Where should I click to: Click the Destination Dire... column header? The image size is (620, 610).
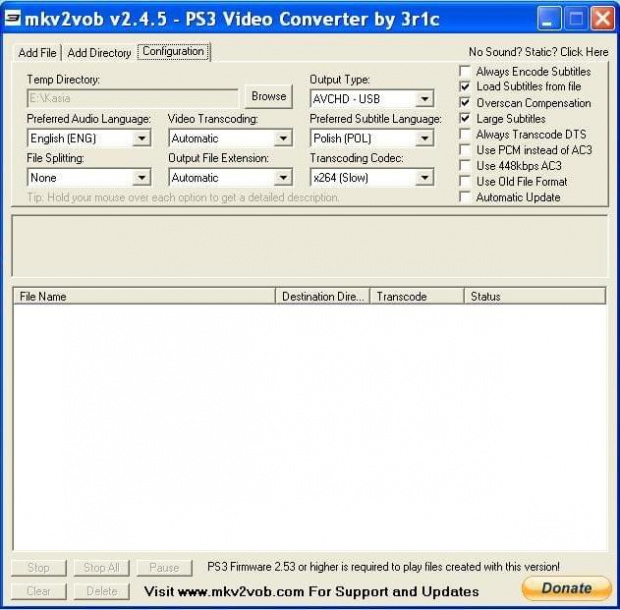[322, 296]
